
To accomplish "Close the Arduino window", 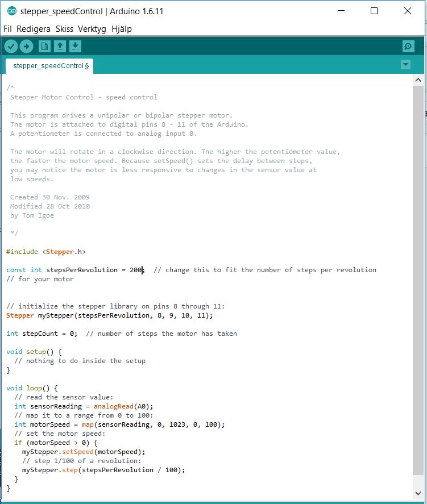I will click(x=408, y=11).
